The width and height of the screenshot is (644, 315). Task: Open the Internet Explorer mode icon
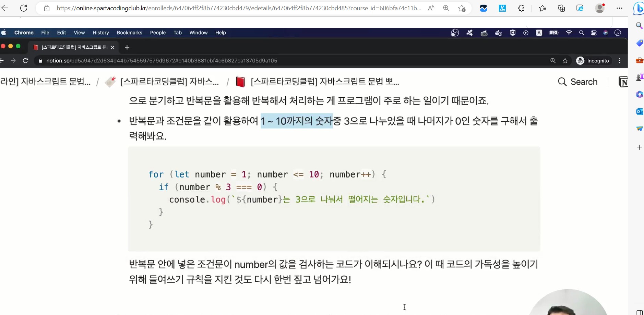580,8
